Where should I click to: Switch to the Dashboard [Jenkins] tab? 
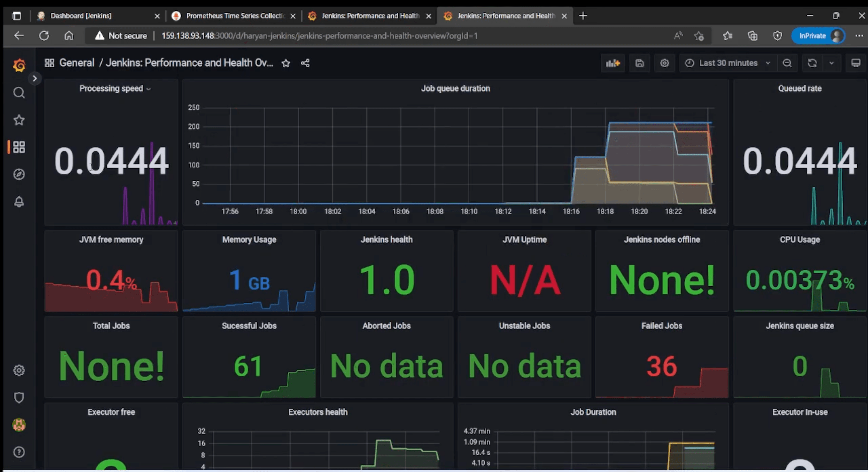[81, 16]
